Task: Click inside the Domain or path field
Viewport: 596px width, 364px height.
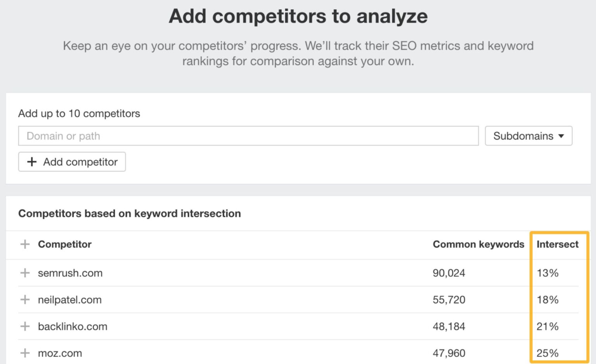Action: pyautogui.click(x=248, y=136)
